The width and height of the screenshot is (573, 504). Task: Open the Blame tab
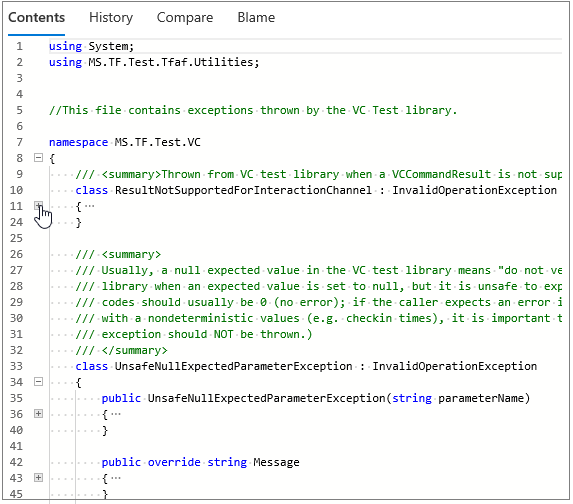pos(256,18)
